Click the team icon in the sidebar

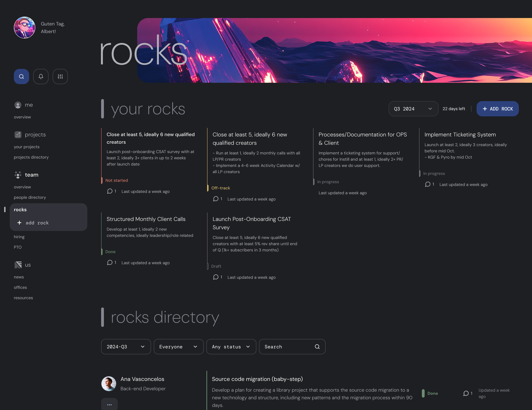tap(18, 175)
